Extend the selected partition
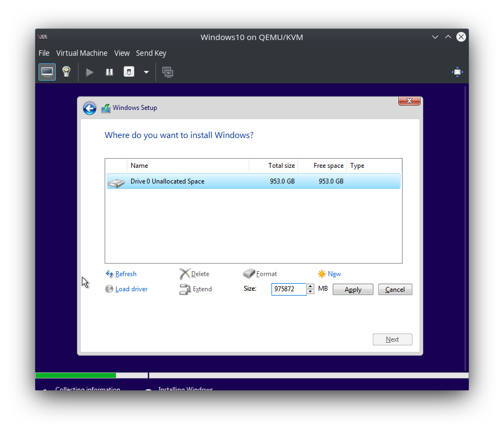Viewport: 504px width, 432px height. pyautogui.click(x=196, y=289)
